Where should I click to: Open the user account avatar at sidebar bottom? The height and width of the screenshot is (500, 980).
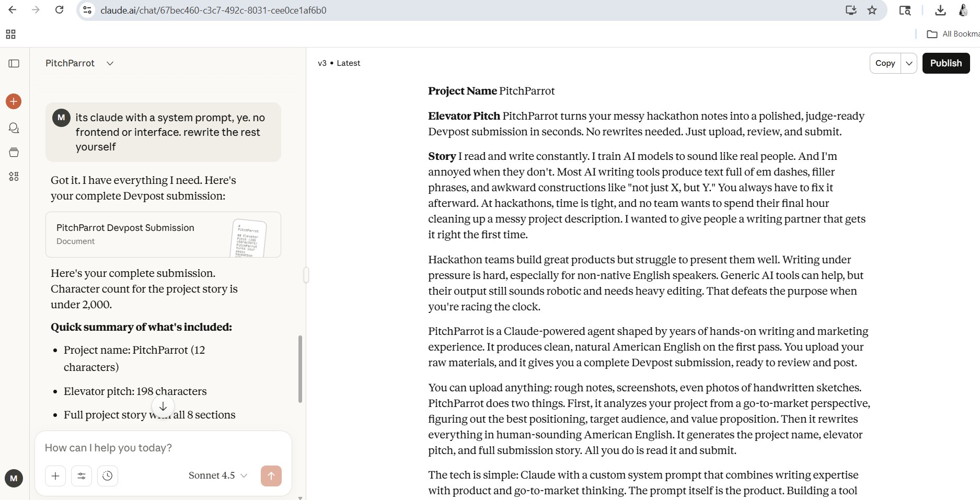click(x=14, y=478)
